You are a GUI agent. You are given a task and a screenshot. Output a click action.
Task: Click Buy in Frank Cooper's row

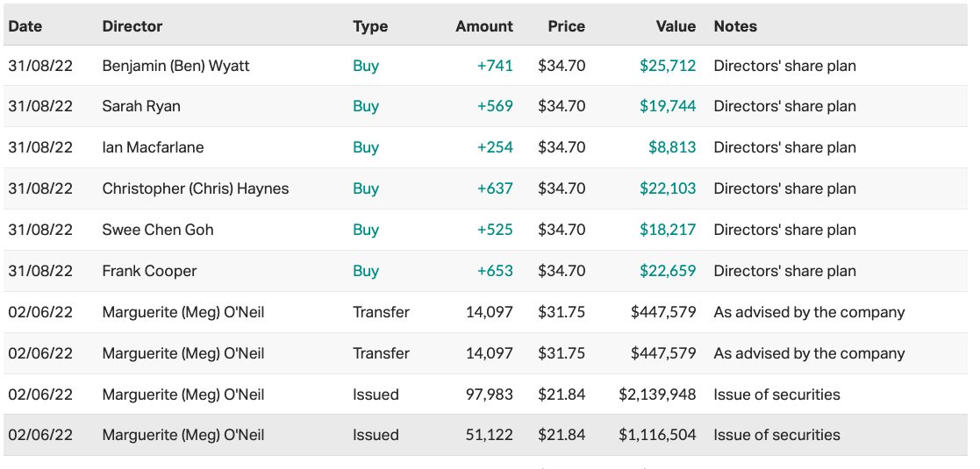tap(366, 271)
